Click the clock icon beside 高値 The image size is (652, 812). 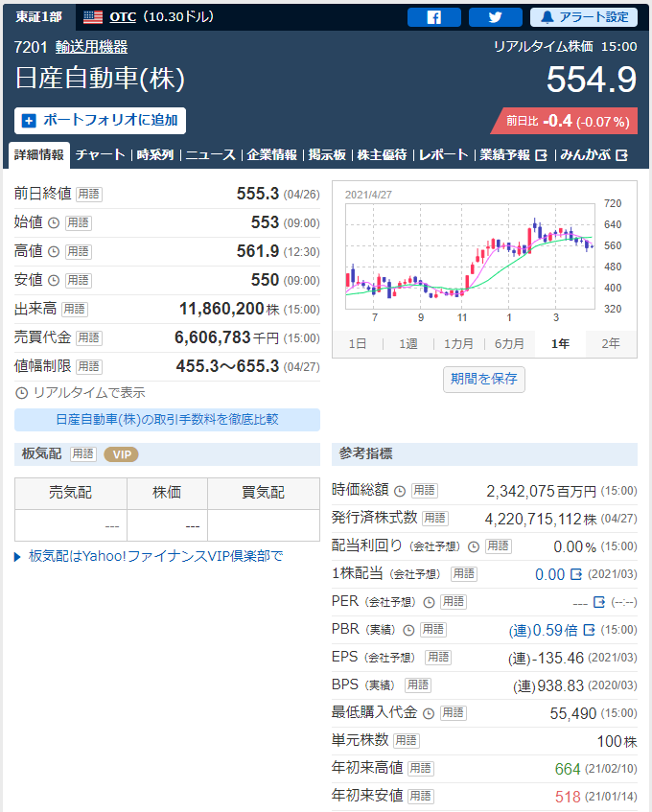(x=54, y=252)
